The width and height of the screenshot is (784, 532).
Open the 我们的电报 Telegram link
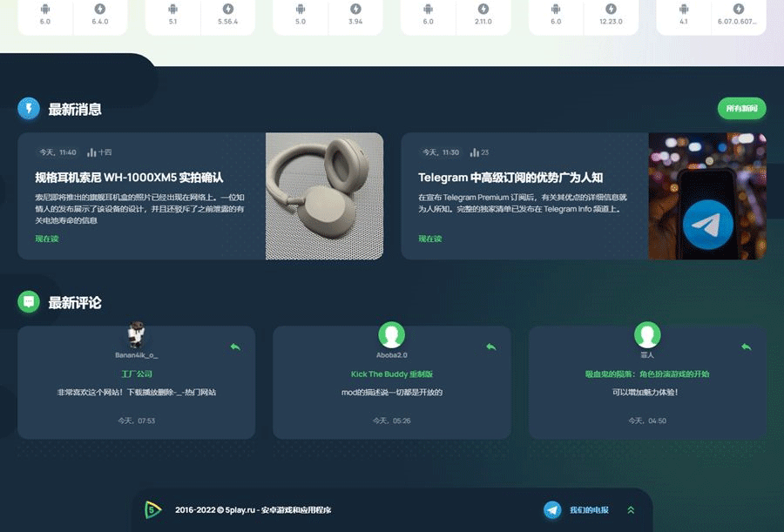point(589,510)
